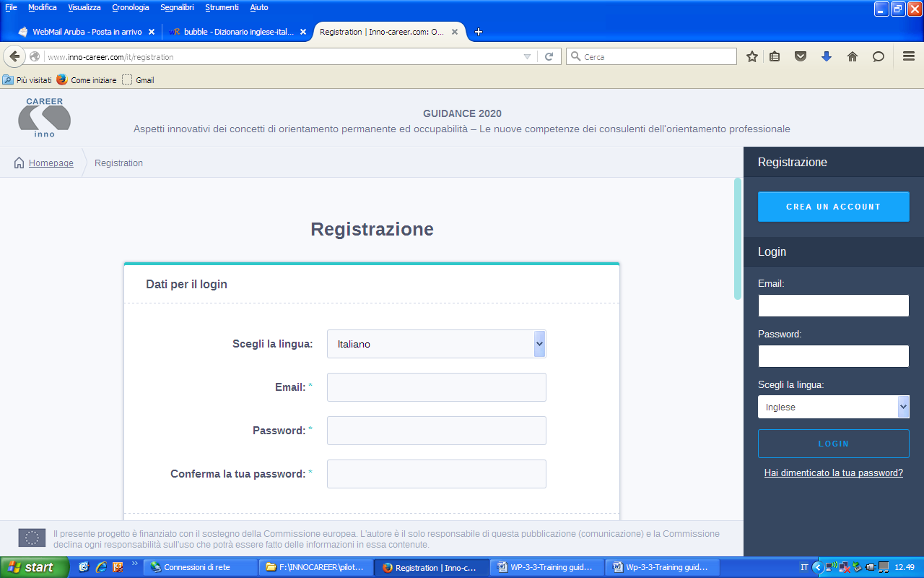Click the chat bubble toolbar icon
Screen dimensions: 924x578
[879, 56]
